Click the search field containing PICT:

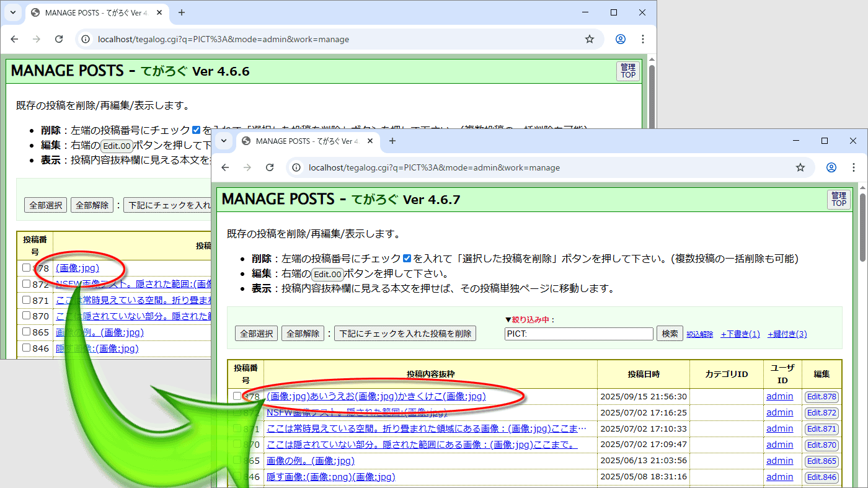tap(578, 334)
